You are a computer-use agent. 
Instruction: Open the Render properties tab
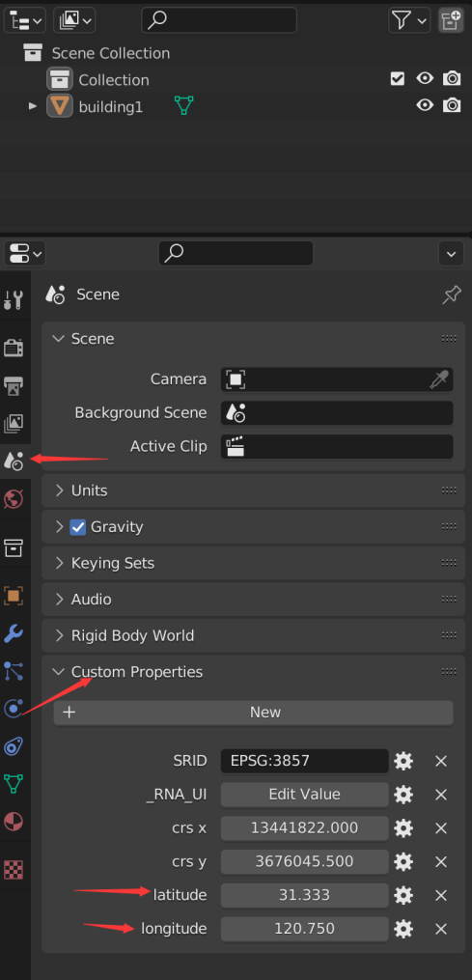(14, 347)
